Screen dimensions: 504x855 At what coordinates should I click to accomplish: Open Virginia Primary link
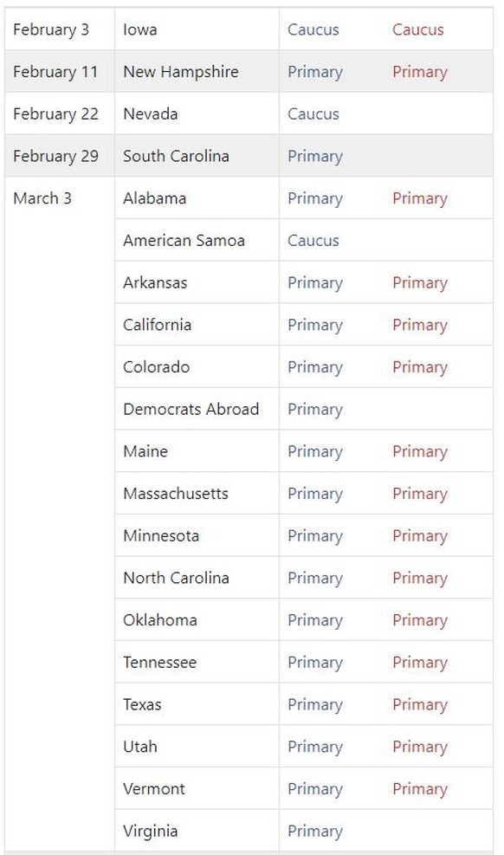[315, 832]
